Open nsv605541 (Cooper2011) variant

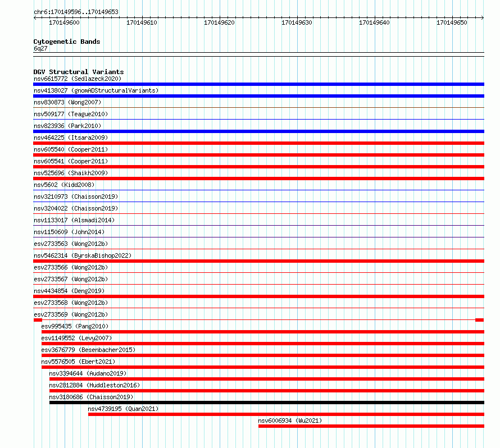(x=71, y=161)
